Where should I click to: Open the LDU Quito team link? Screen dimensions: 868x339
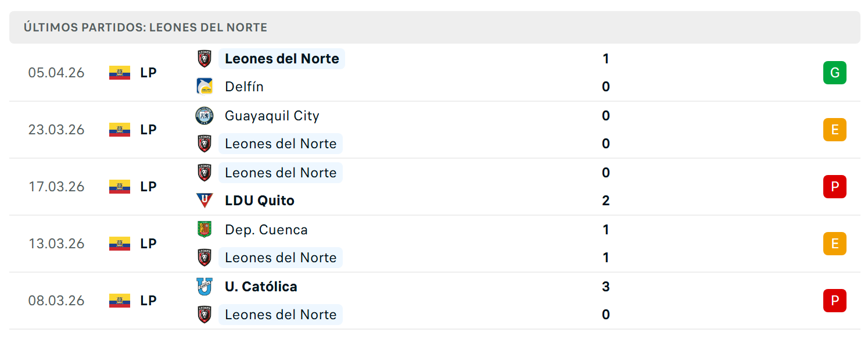coord(260,201)
